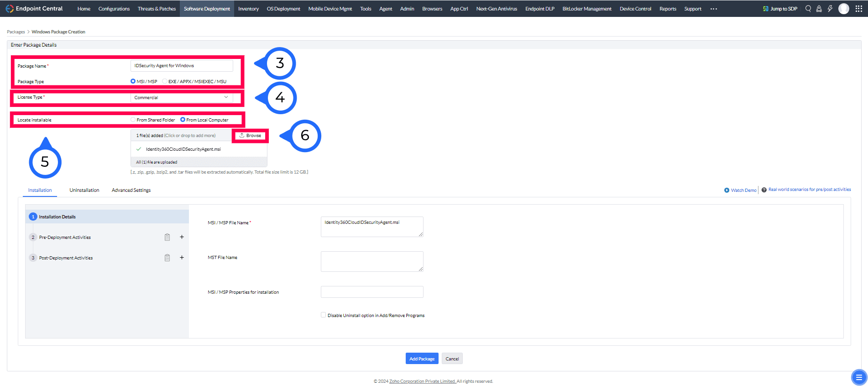This screenshot has height=386, width=868.
Task: Add a Pre-Deployment activity with plus icon
Action: tap(182, 237)
